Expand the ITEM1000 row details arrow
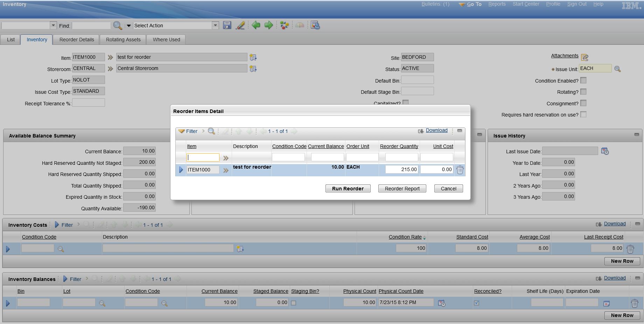This screenshot has height=324, width=644. [x=181, y=170]
